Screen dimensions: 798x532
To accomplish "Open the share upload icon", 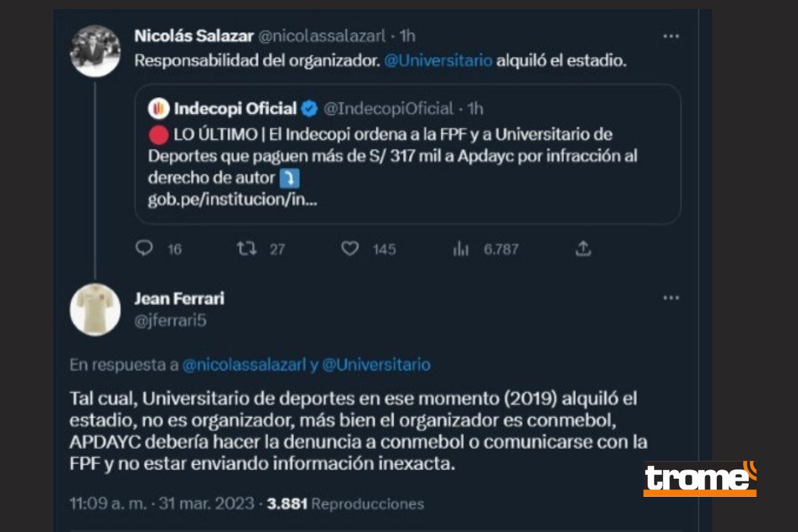I will (x=585, y=249).
